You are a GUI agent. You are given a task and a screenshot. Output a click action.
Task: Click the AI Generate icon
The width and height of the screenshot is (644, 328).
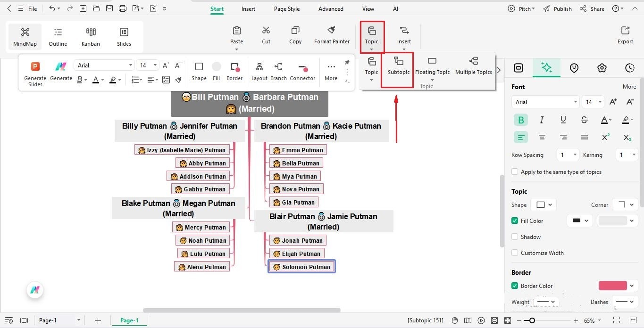pos(61,71)
